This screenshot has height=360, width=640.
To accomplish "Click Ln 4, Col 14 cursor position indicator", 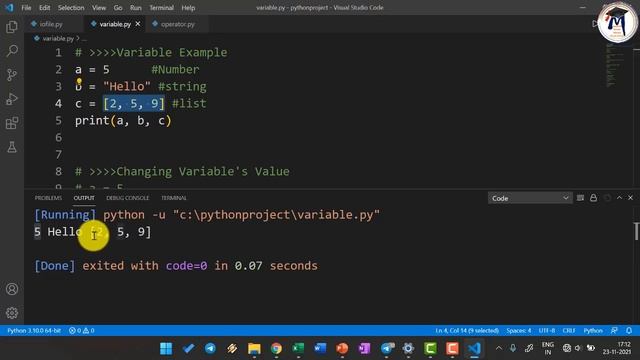I will (467, 331).
